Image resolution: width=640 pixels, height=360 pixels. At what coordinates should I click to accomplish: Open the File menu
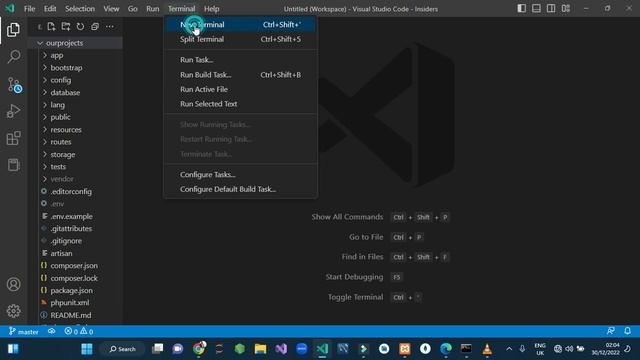click(29, 9)
